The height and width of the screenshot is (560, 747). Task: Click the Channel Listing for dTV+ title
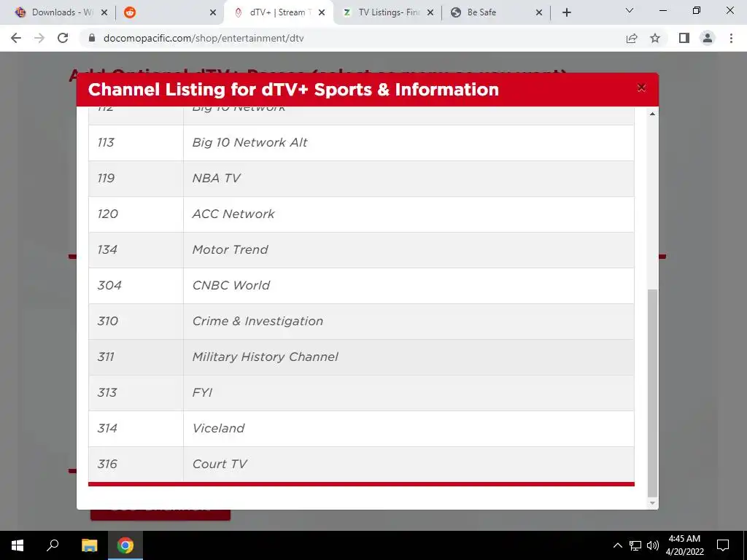(x=293, y=90)
